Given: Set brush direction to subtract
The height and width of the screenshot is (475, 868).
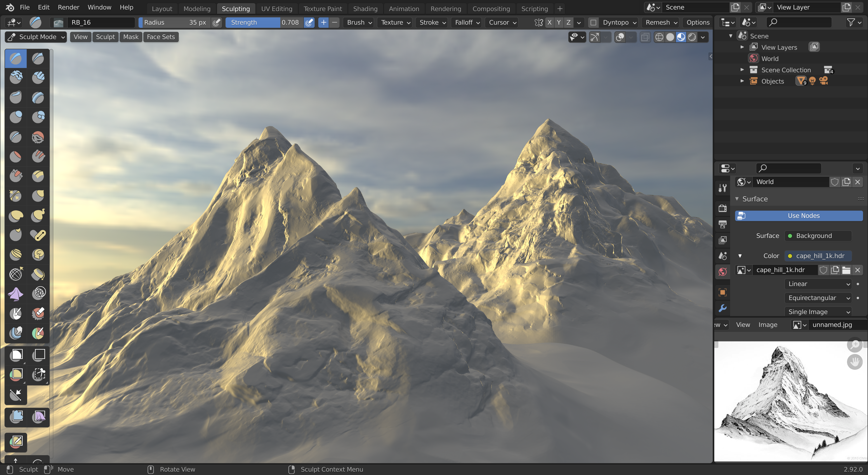Looking at the screenshot, I should coord(334,23).
